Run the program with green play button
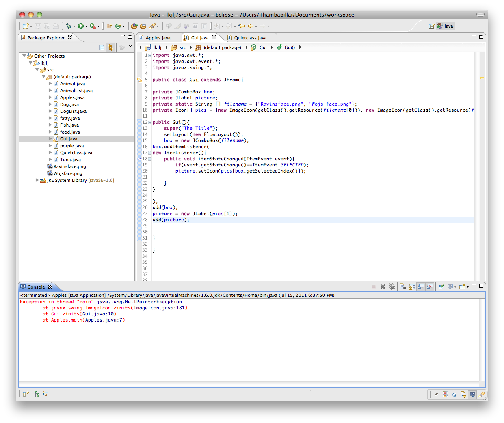Screen dimensions: 504x423 (x=81, y=26)
